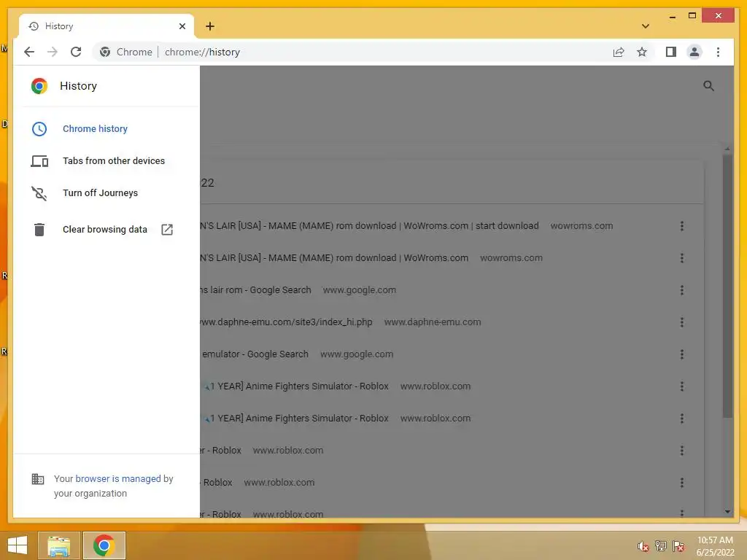
Task: Click the chrome://history address field
Action: click(202, 52)
